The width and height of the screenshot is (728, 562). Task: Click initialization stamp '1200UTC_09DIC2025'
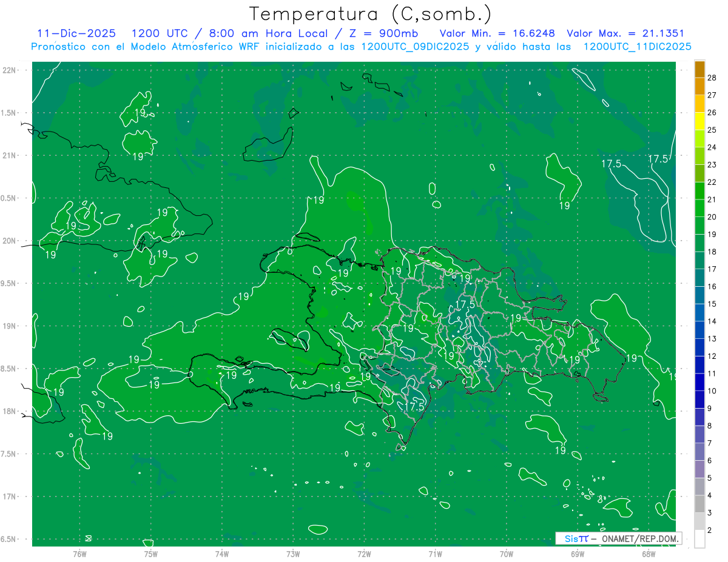415,47
